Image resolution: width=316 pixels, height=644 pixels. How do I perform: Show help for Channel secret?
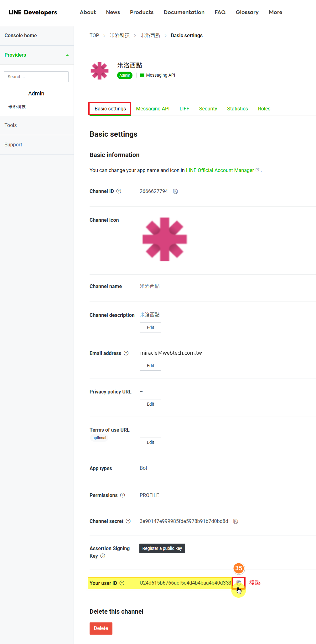click(128, 521)
